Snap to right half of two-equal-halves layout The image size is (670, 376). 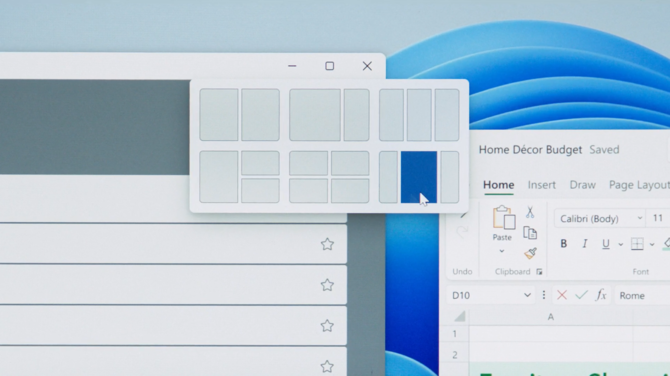261,115
